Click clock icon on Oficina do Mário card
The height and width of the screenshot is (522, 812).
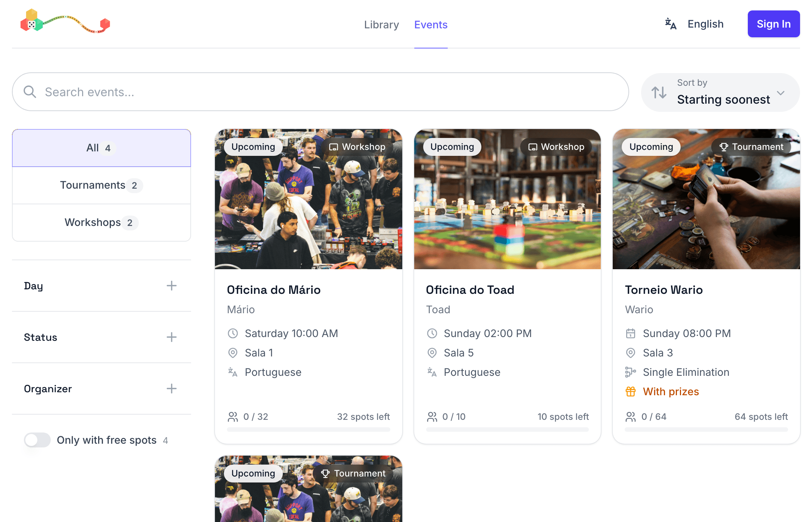point(233,333)
